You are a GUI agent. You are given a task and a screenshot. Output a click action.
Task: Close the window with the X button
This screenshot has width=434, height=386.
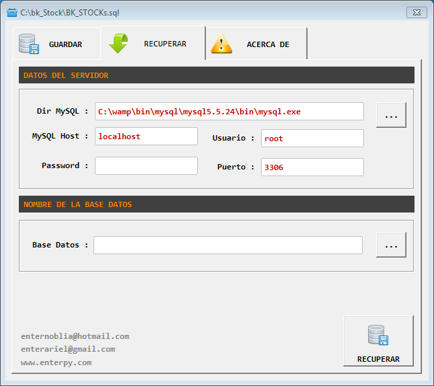coord(416,13)
